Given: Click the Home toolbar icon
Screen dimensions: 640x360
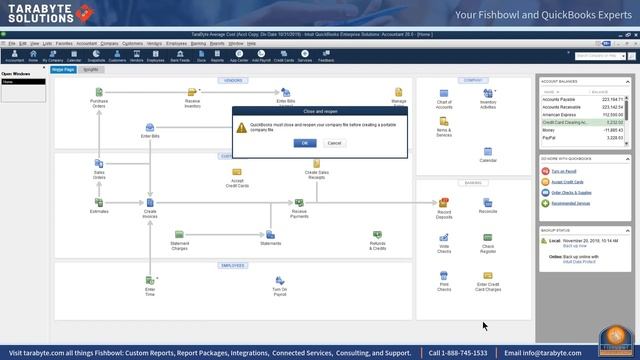Looking at the screenshot, I should coord(33,56).
